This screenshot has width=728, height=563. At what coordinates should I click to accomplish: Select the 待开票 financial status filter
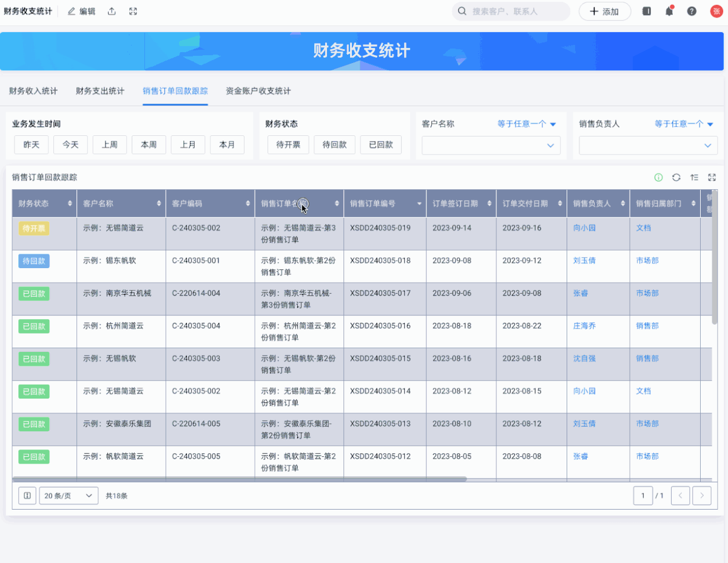click(288, 144)
